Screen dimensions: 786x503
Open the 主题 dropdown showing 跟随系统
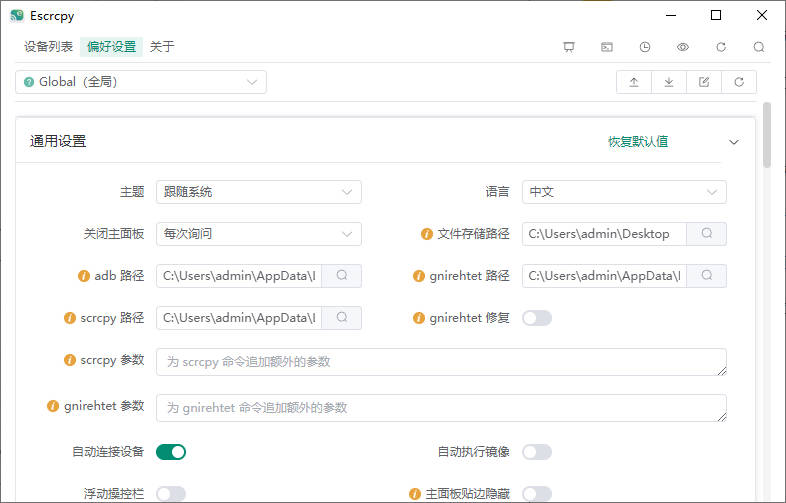pyautogui.click(x=258, y=192)
